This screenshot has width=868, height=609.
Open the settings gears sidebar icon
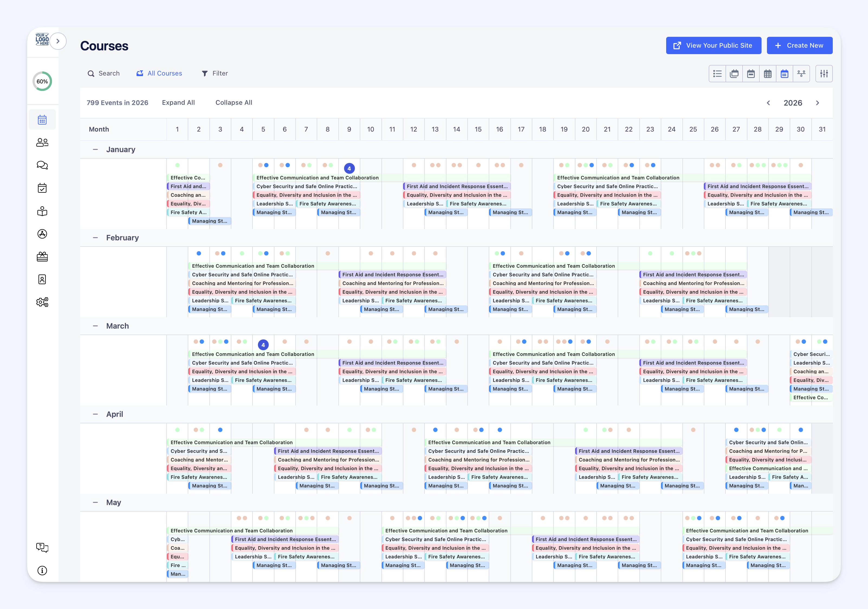tap(42, 302)
